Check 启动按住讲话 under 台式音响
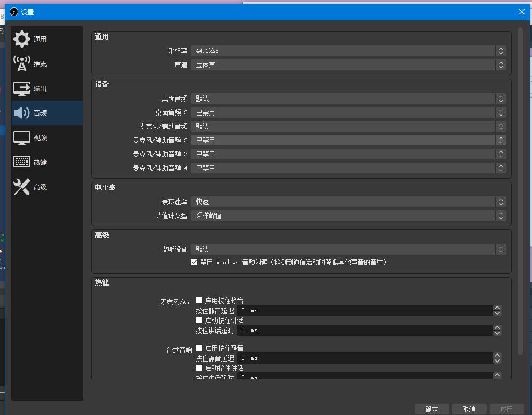The image size is (532, 415). (199, 367)
